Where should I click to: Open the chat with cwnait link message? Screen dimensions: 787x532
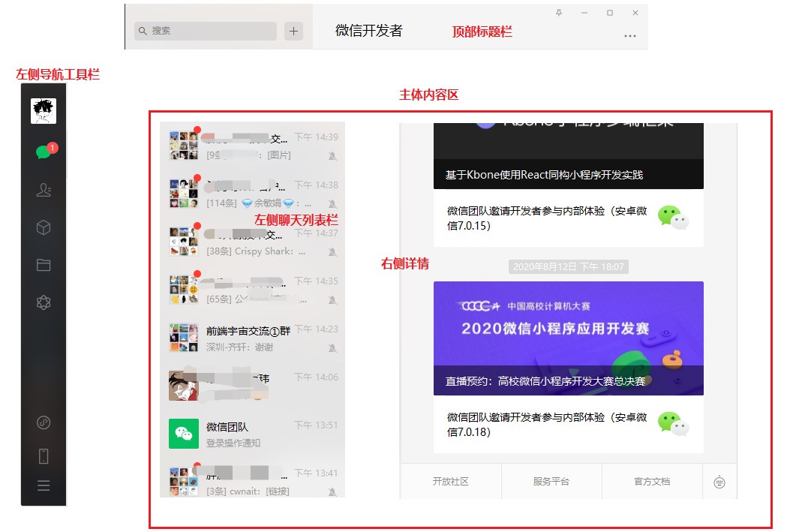(x=253, y=478)
